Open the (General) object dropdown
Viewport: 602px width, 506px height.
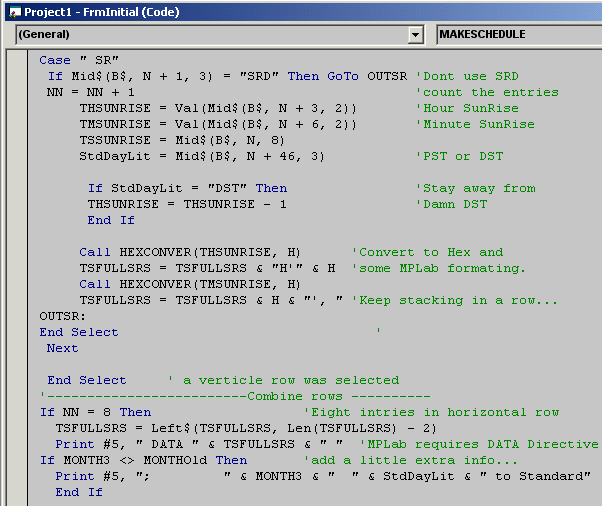pyautogui.click(x=416, y=34)
